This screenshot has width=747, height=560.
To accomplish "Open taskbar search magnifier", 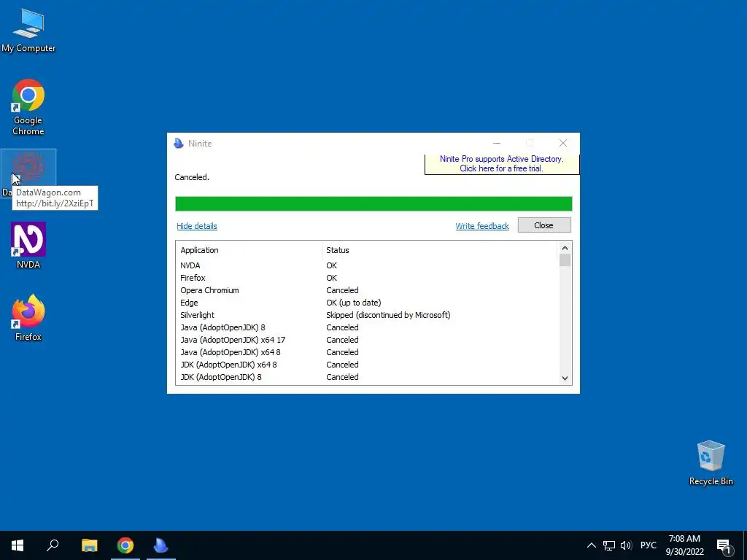I will coord(53,545).
